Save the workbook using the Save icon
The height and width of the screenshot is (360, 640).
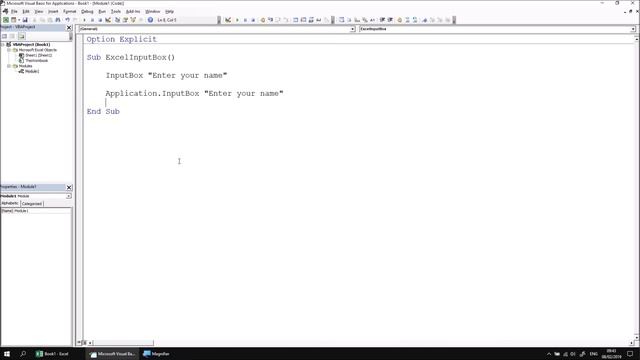(25, 20)
